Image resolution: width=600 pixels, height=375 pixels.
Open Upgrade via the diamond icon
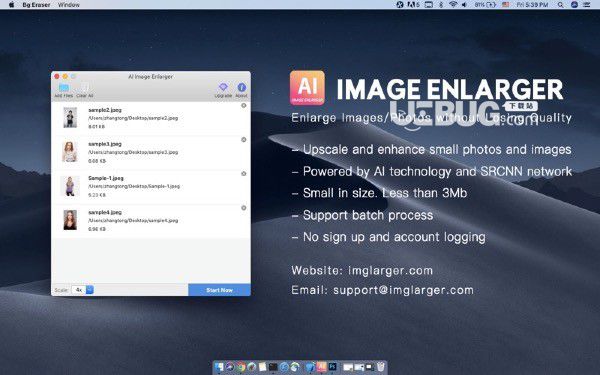[x=223, y=87]
